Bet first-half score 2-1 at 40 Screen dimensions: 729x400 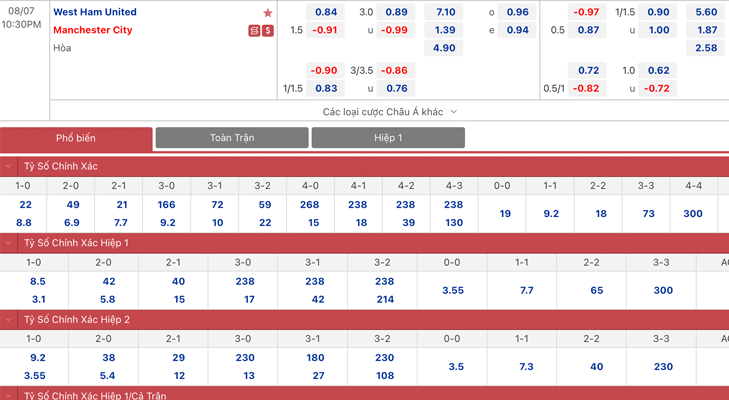pyautogui.click(x=178, y=281)
